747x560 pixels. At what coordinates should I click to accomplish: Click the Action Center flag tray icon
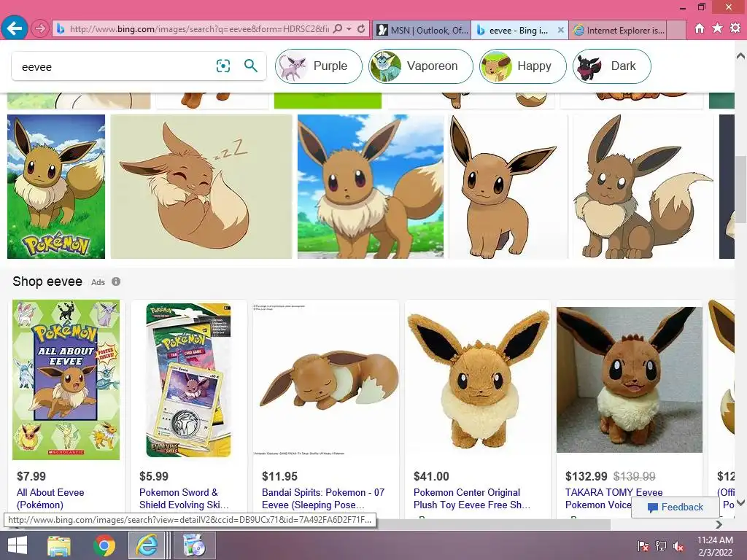tap(643, 545)
